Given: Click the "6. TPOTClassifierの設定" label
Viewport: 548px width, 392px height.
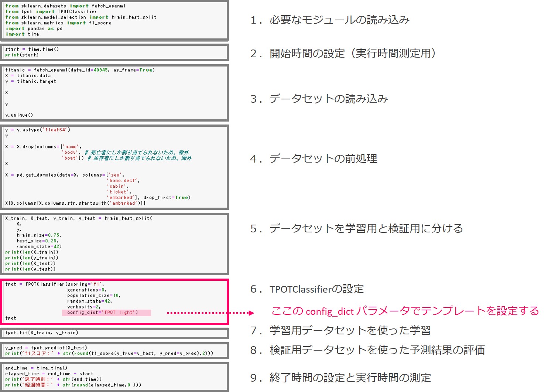Looking at the screenshot, I should (x=307, y=289).
